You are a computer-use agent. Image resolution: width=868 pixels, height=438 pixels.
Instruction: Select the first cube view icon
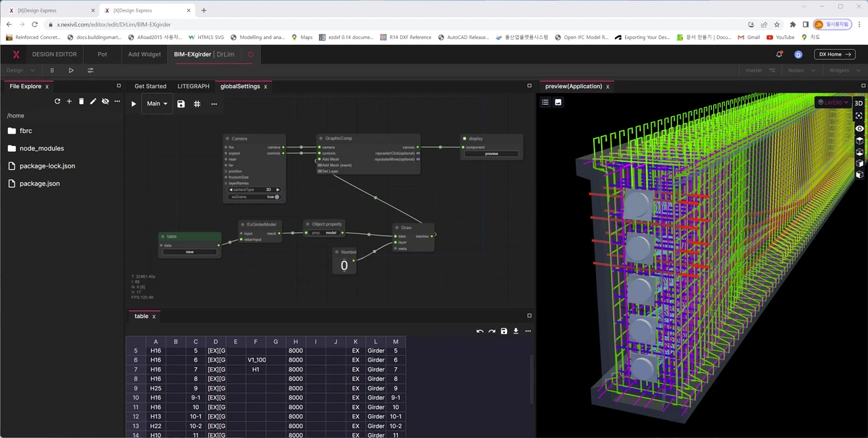(x=859, y=140)
